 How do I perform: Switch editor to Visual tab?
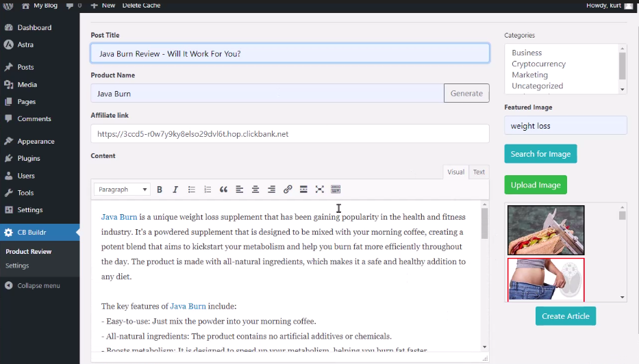coord(455,172)
